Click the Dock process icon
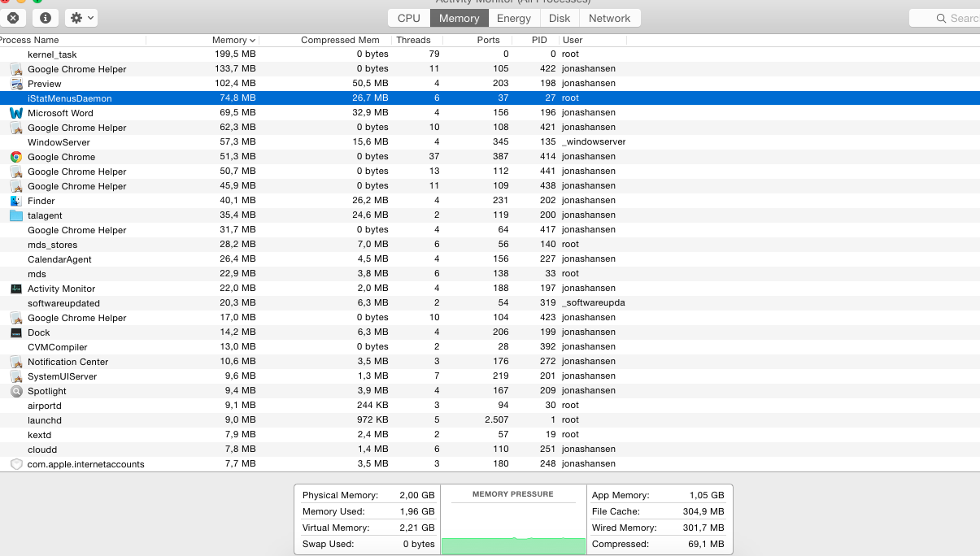The image size is (980, 556). pyautogui.click(x=16, y=332)
